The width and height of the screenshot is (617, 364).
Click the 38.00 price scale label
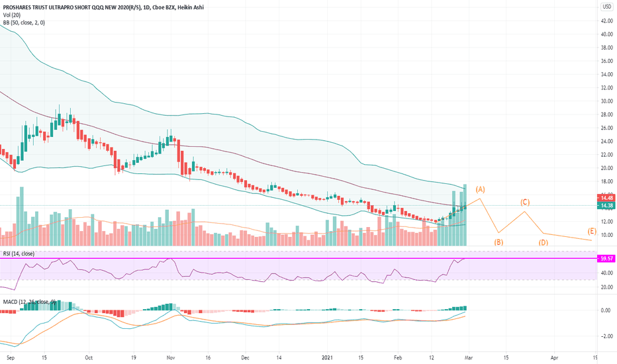(x=607, y=48)
